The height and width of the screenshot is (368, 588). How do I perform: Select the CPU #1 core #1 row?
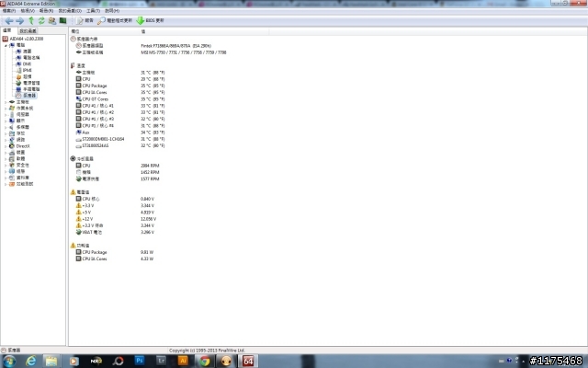pyautogui.click(x=120, y=106)
